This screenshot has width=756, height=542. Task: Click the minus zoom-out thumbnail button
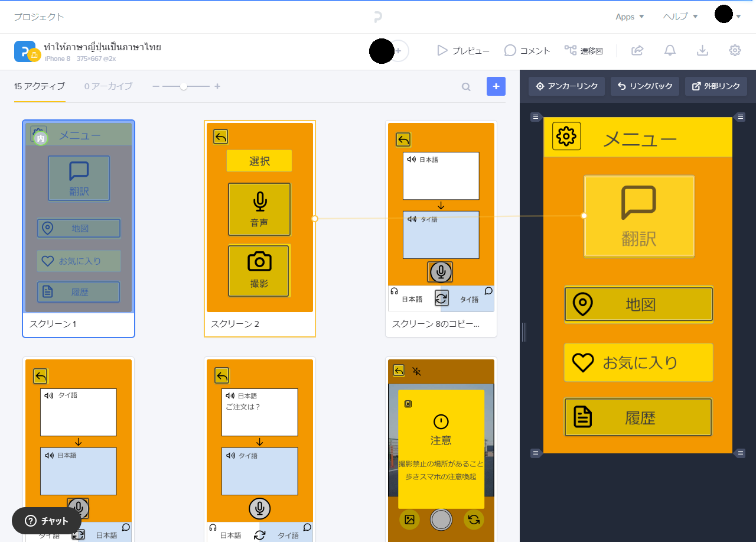[155, 86]
